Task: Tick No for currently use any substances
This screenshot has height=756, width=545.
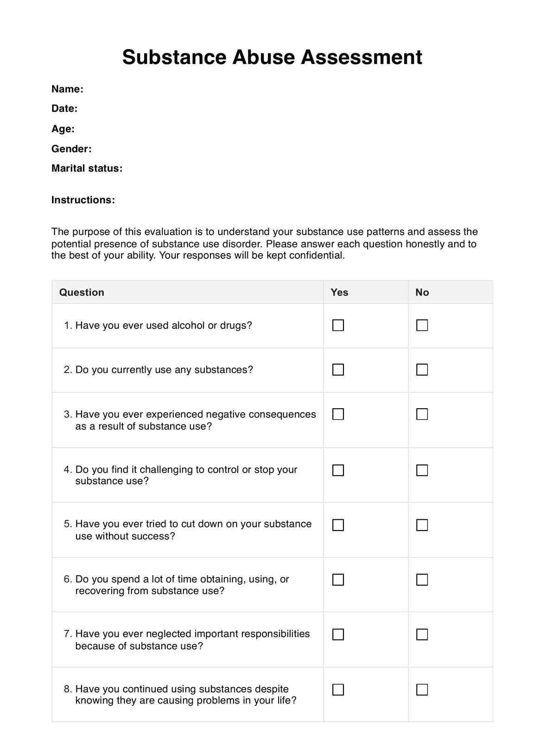Action: click(422, 370)
